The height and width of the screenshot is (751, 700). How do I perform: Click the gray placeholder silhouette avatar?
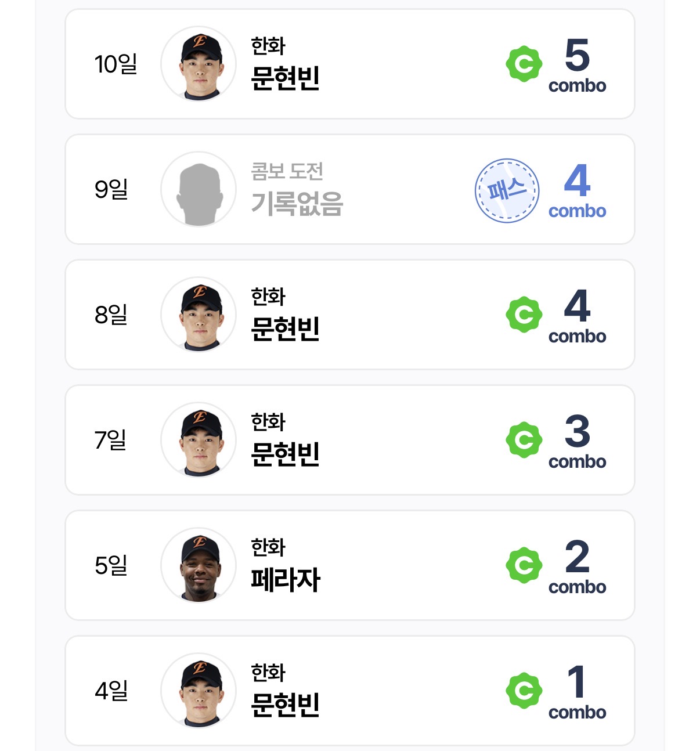[x=199, y=190]
